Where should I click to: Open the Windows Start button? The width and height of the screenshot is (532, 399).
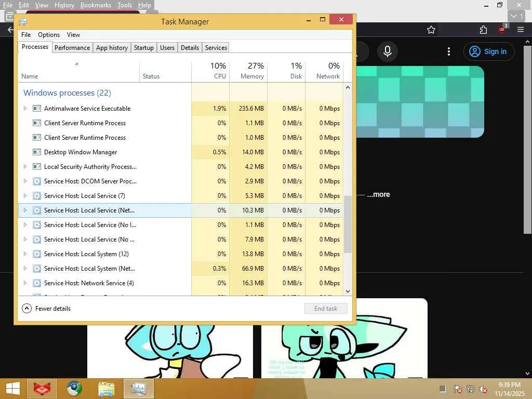click(x=13, y=389)
